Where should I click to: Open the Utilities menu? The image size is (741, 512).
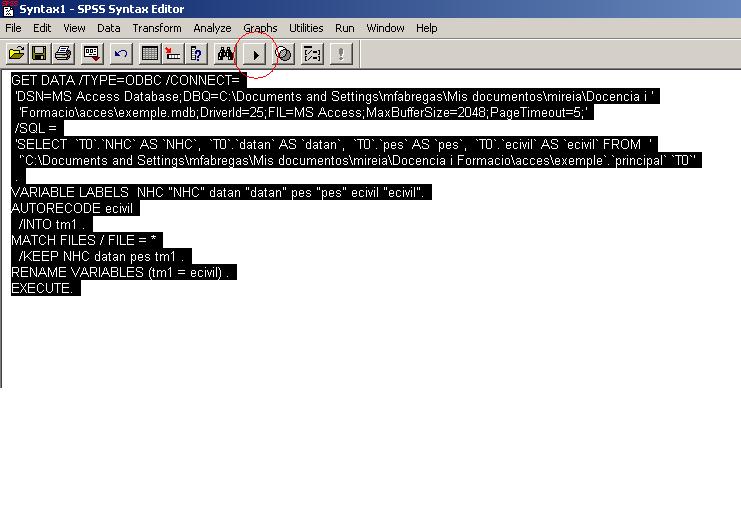(306, 28)
